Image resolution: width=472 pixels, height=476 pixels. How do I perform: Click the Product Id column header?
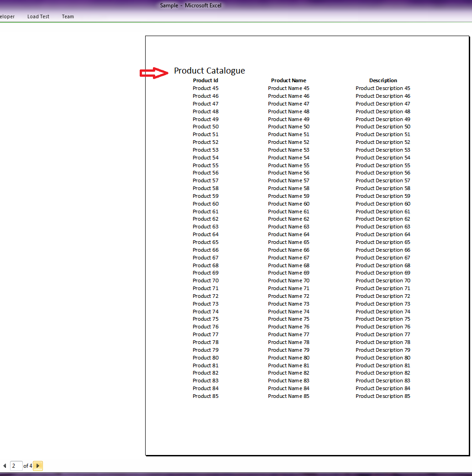click(205, 80)
